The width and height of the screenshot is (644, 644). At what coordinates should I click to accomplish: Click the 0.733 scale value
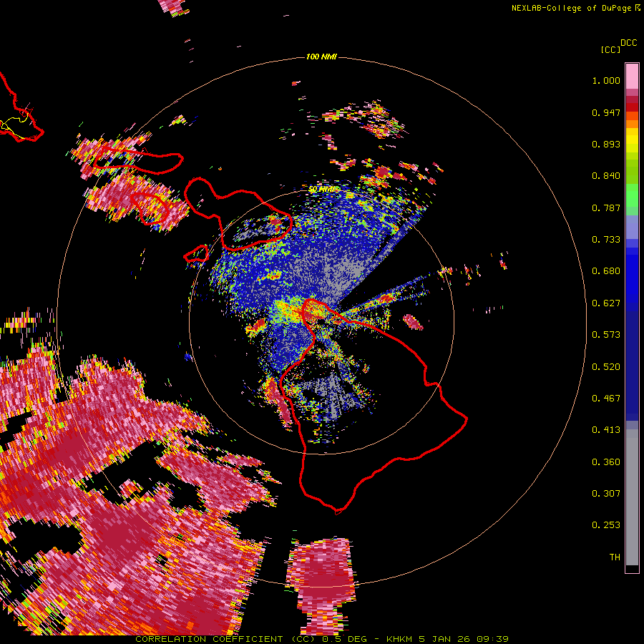pos(606,240)
